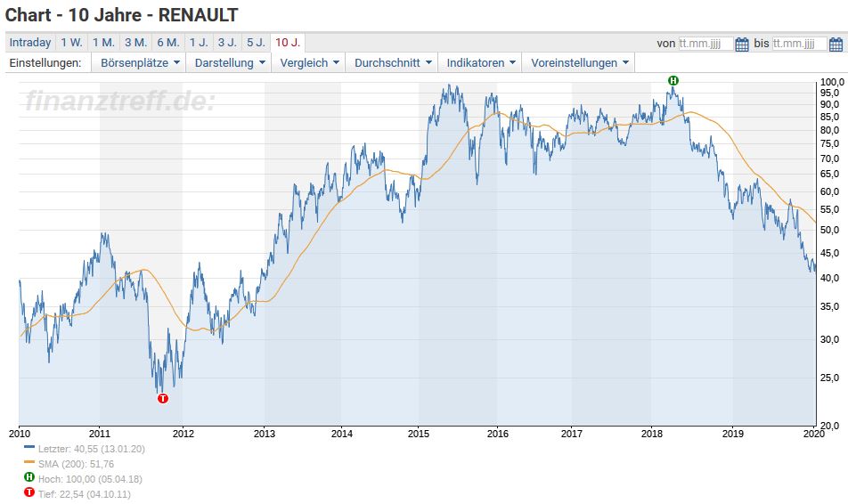Click the 2013 x-axis label
848x504 pixels.
pos(265,434)
